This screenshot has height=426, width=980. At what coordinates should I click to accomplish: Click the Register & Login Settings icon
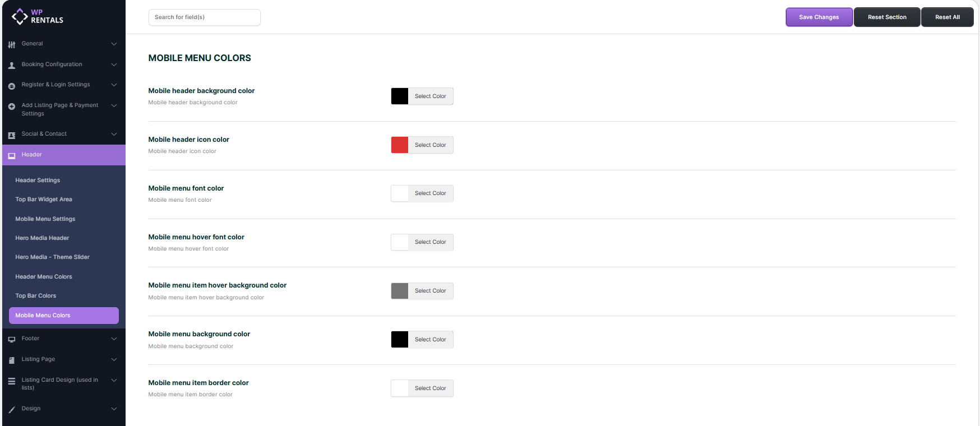pyautogui.click(x=12, y=86)
